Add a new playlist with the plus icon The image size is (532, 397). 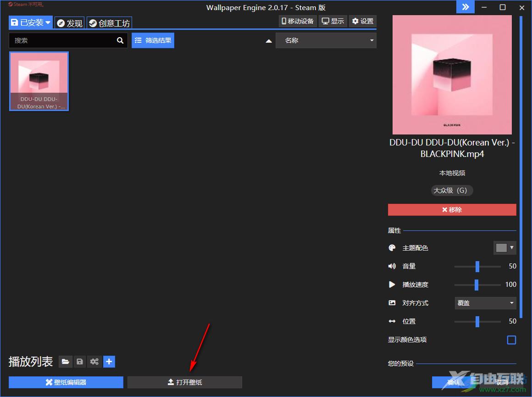coord(109,362)
